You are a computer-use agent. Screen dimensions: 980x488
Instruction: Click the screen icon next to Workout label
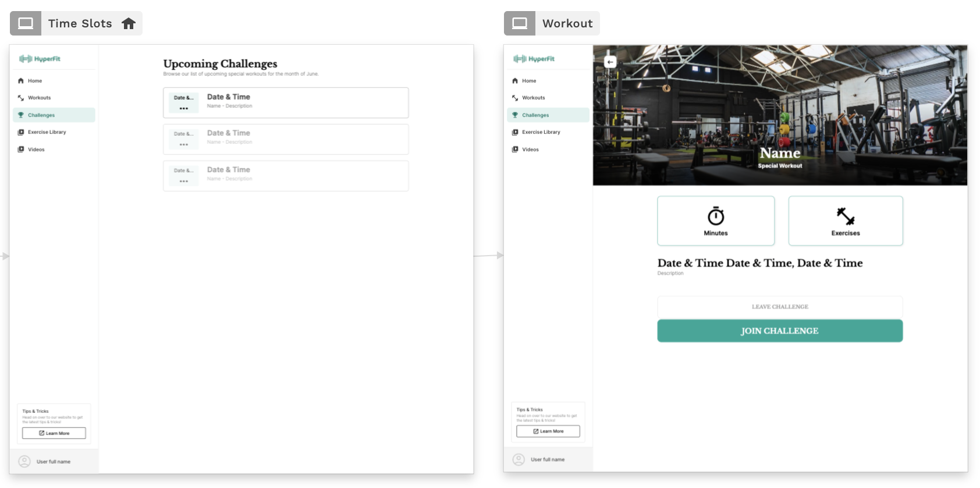click(x=520, y=23)
